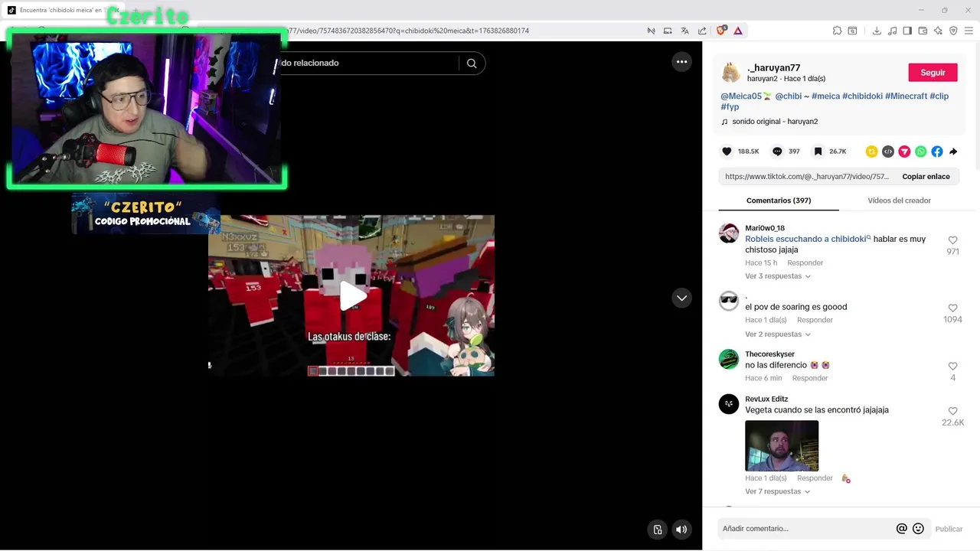Switch to the Videos del creador tab
The height and width of the screenshot is (551, 980).
point(899,201)
